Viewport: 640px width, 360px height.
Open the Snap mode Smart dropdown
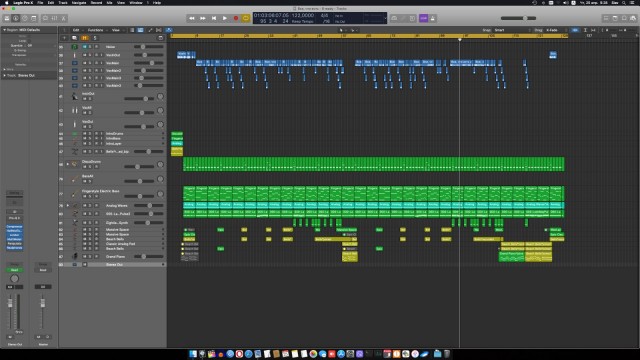(512, 30)
